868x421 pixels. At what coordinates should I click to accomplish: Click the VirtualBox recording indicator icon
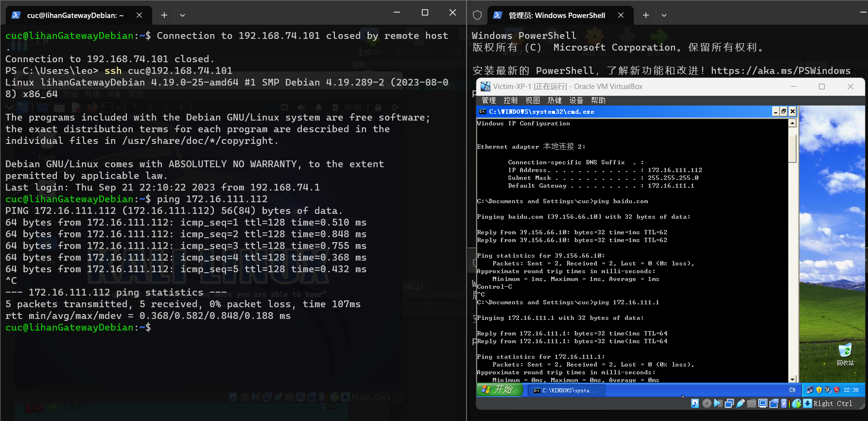774,403
